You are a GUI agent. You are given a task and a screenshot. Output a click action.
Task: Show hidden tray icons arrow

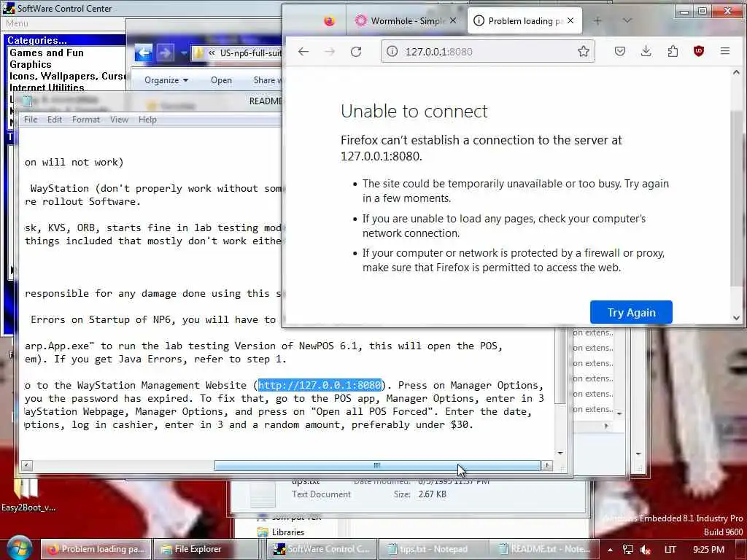(x=610, y=550)
